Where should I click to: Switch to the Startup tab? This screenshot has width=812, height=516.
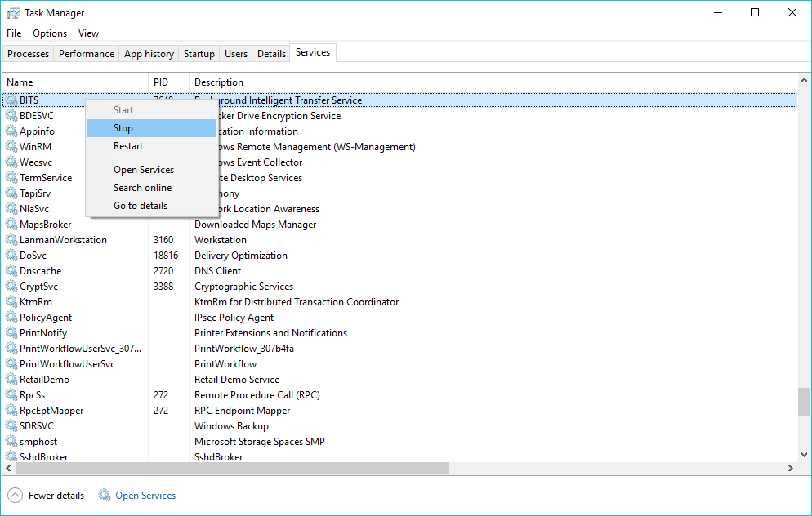(199, 54)
